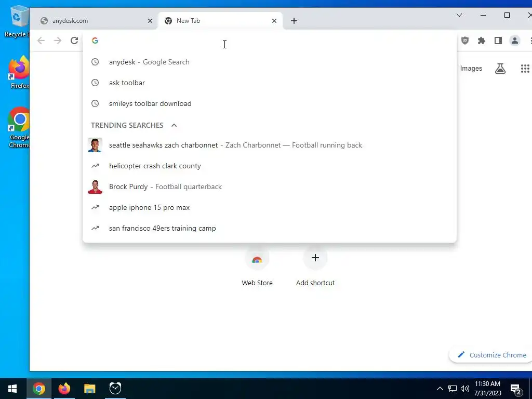Screen dimensions: 532x399
Task: Go forward using the forward arrow
Action: click(x=58, y=41)
